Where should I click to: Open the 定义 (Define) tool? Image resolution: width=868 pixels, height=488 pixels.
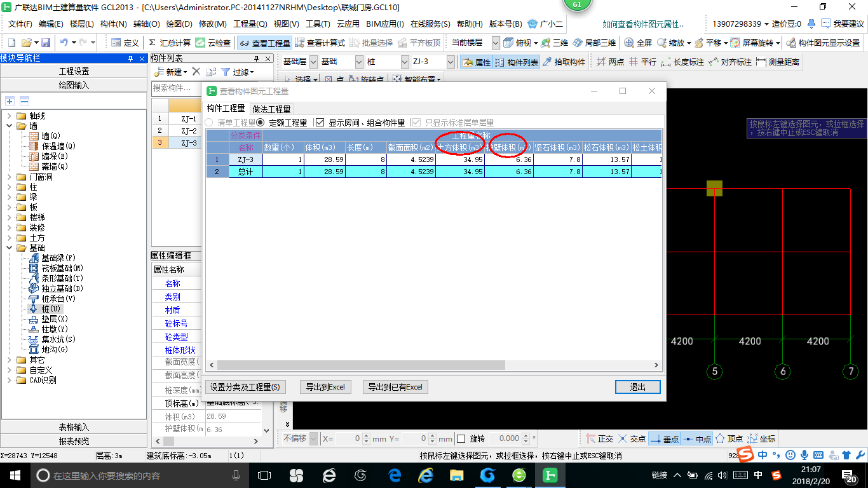(125, 43)
